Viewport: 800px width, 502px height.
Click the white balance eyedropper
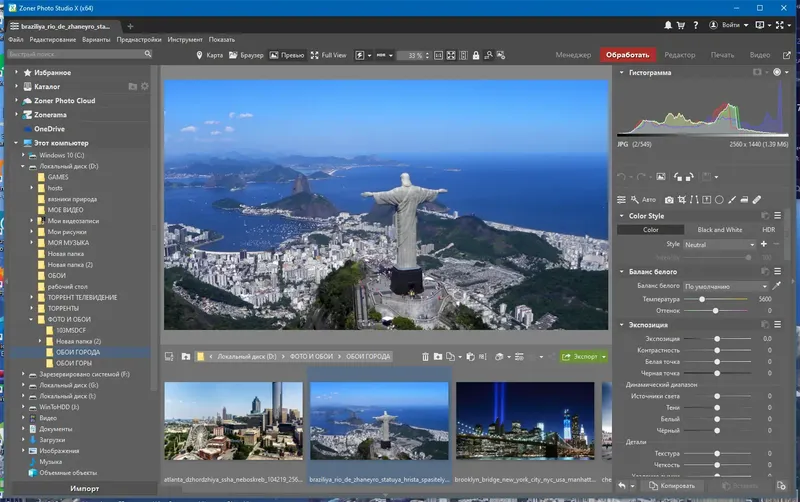(776, 286)
